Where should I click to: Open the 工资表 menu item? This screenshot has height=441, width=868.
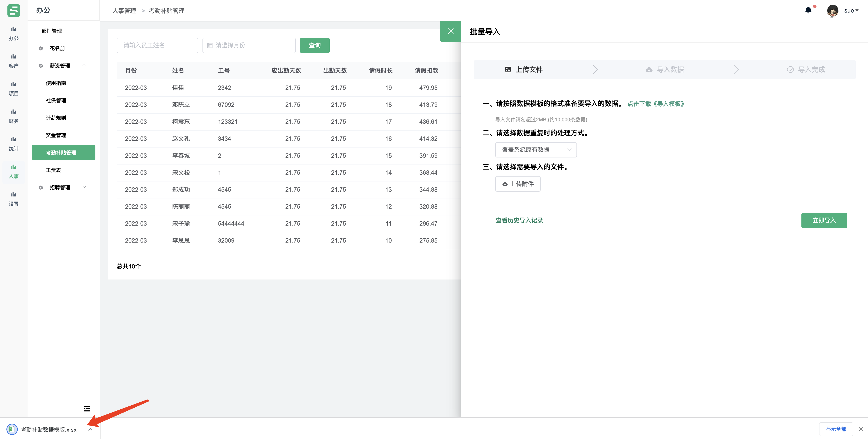point(53,170)
